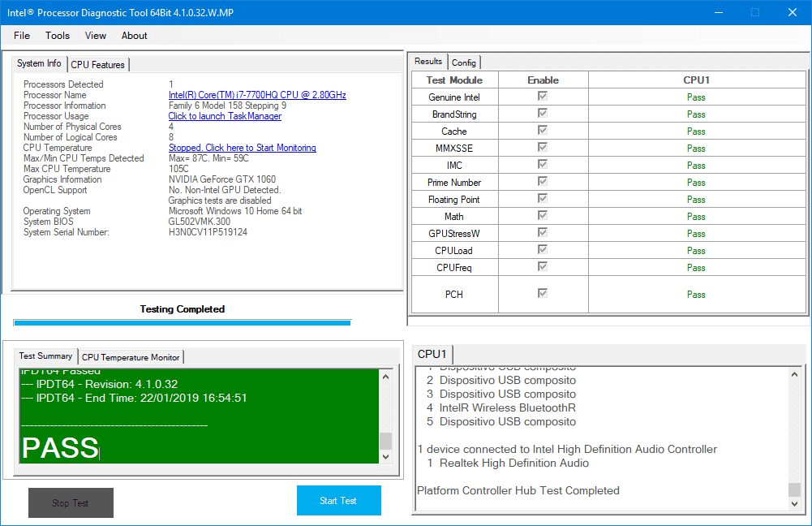812x526 pixels.
Task: Click the link to launch TaskManager
Action: coord(225,116)
